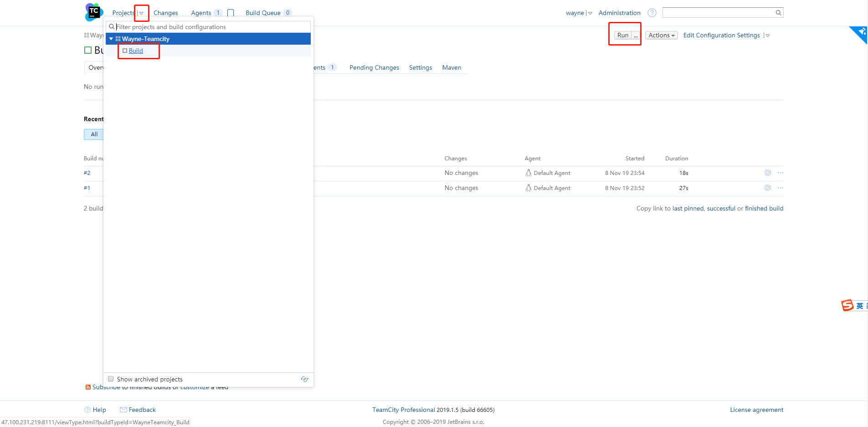Screen dimensions: 868x427
Task: Click the TeamCity logo icon
Action: [94, 12]
